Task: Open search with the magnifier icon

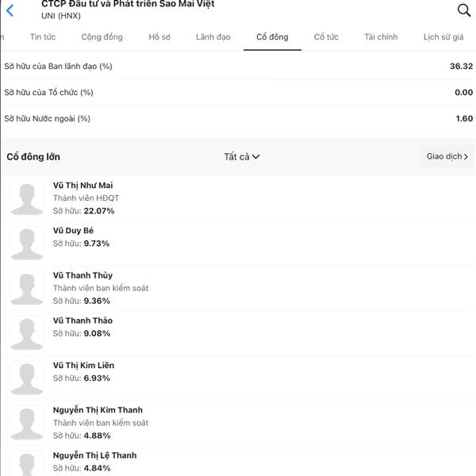Action: pos(464,10)
